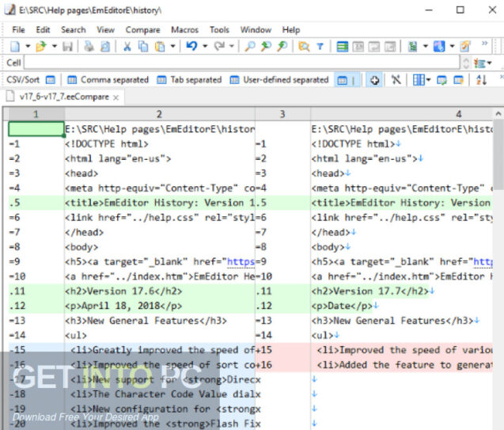This screenshot has height=430, width=504.
Task: Click the Sort A to Z icon
Action: tap(481, 80)
